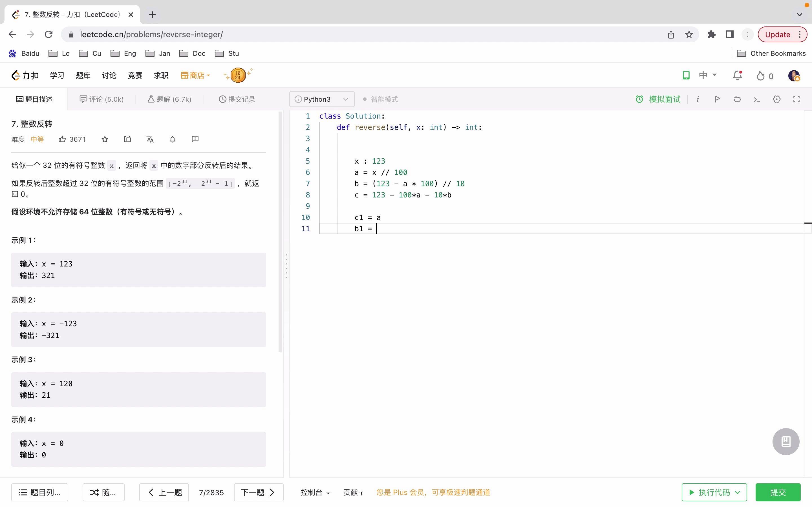This screenshot has height=507, width=812.
Task: Enter fullscreen mode for the editor
Action: (796, 99)
